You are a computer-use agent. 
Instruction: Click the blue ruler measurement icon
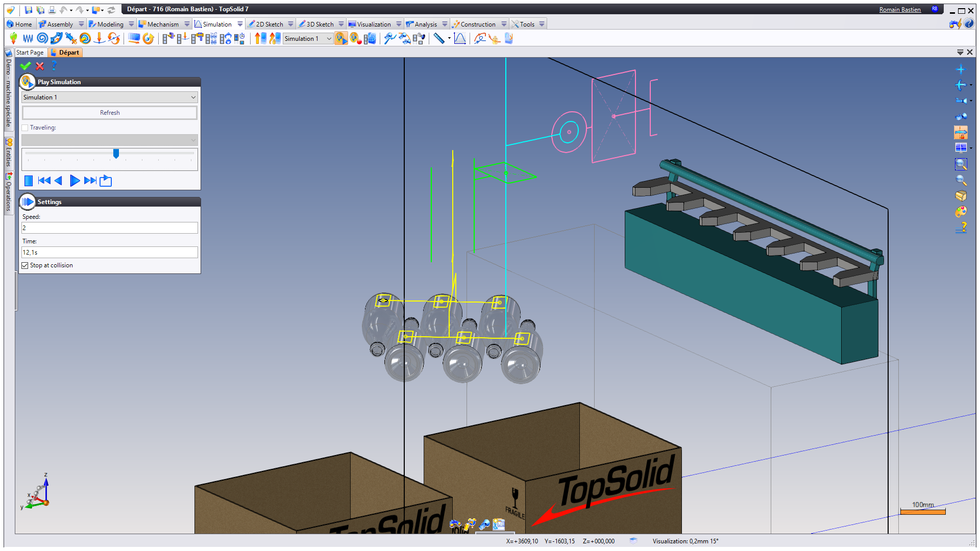point(439,38)
